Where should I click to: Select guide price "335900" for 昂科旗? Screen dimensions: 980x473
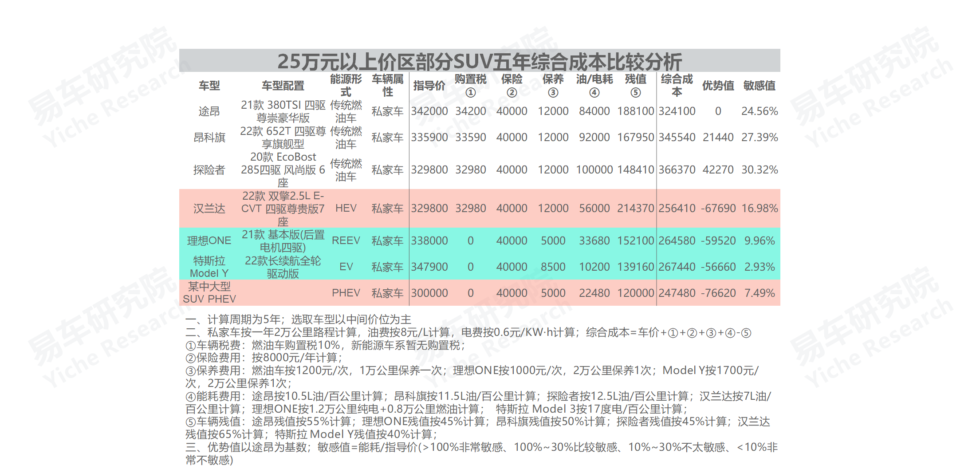[429, 138]
